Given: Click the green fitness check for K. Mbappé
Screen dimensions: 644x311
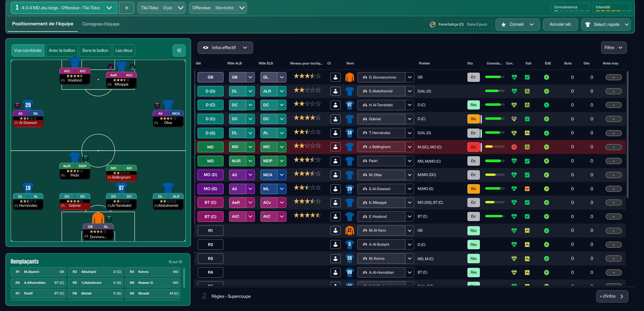Looking at the screenshot, I should (x=527, y=203).
